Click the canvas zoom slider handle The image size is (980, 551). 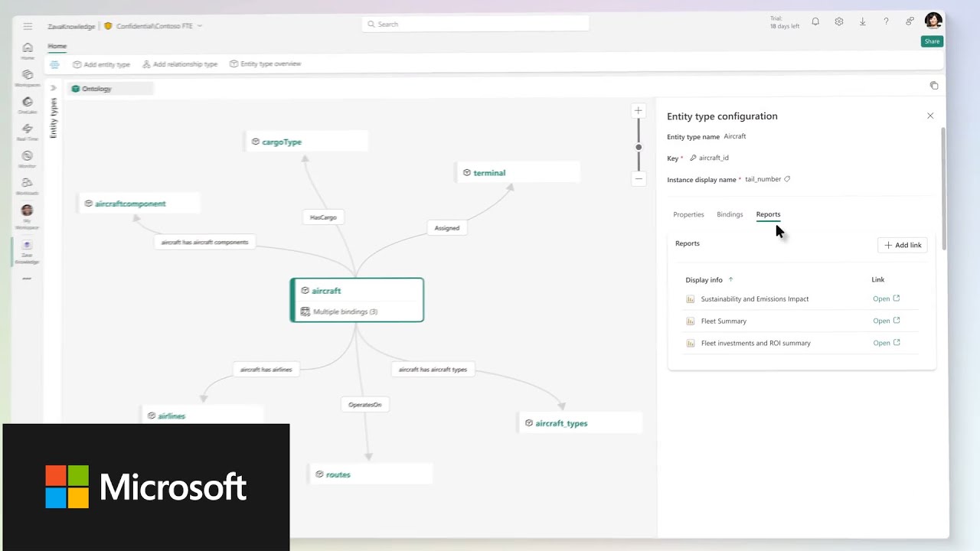point(639,147)
